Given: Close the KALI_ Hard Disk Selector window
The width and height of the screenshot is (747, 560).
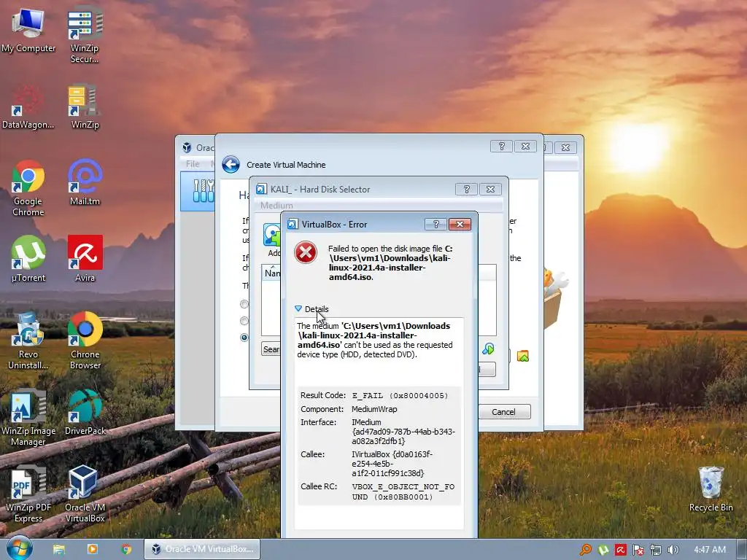Looking at the screenshot, I should (490, 189).
